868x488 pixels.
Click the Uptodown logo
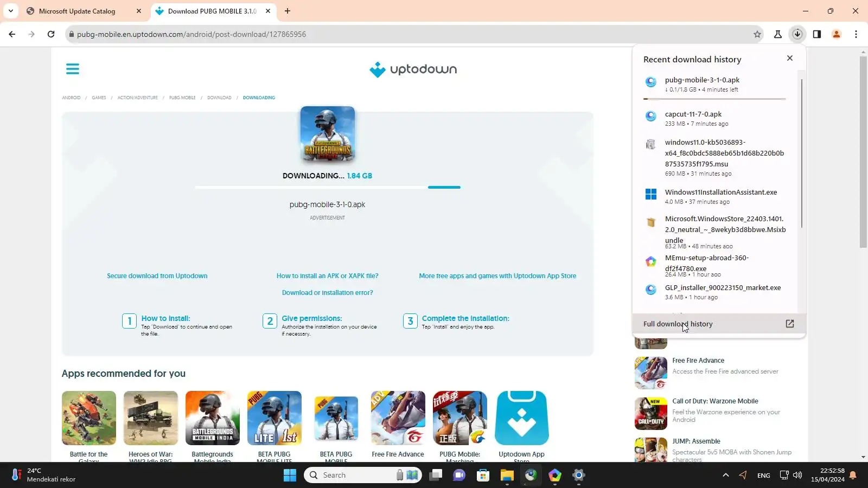[x=413, y=69]
